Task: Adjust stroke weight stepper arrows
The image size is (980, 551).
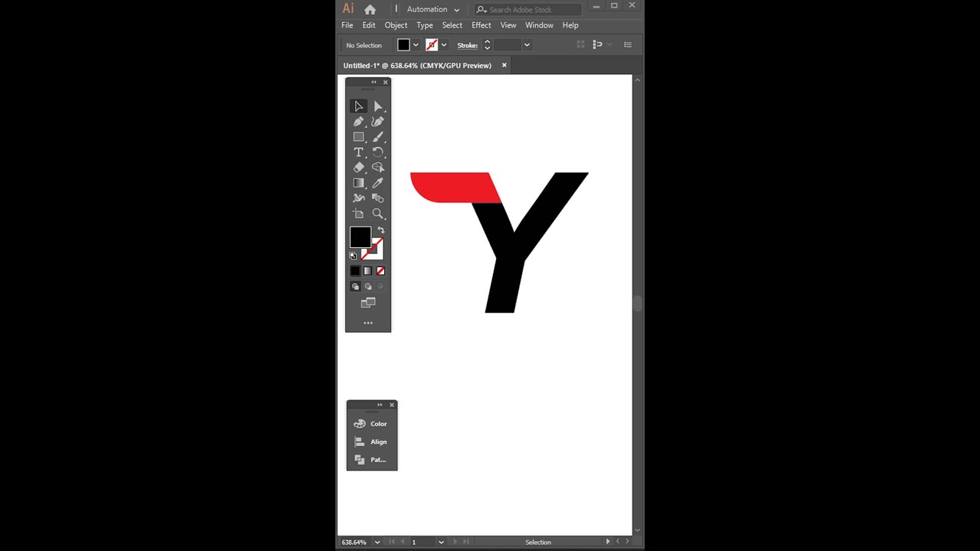Action: click(487, 45)
